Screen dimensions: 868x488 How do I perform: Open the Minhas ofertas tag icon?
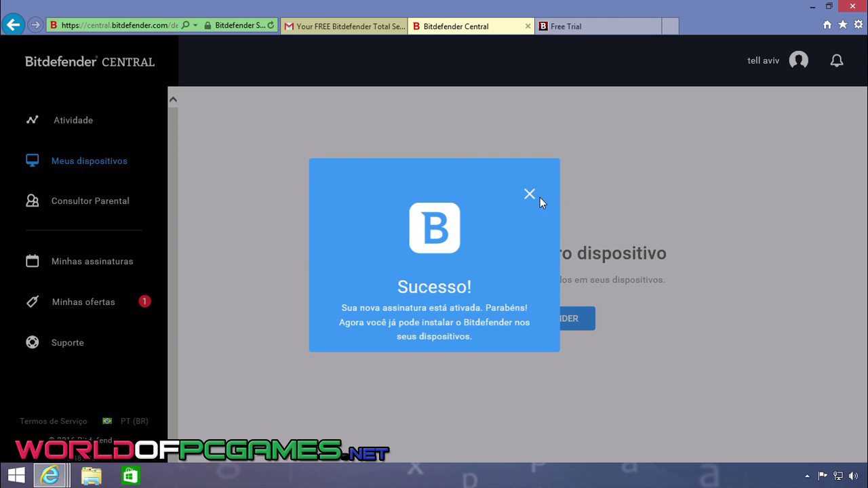32,302
